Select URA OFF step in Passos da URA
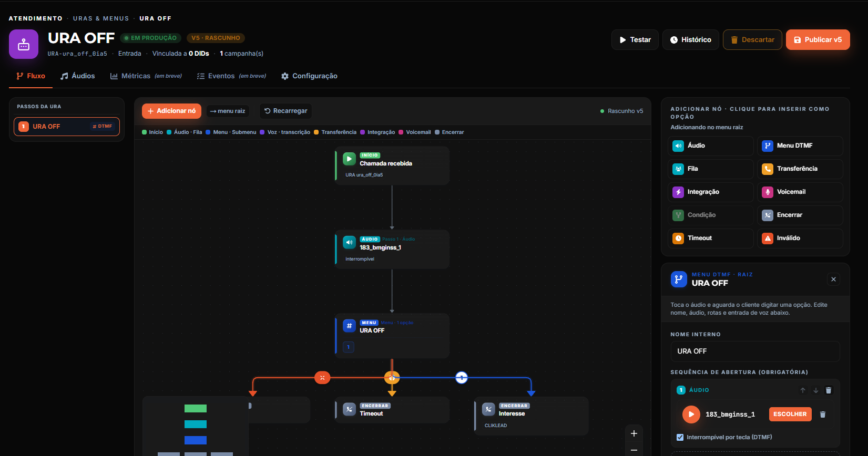 point(67,127)
